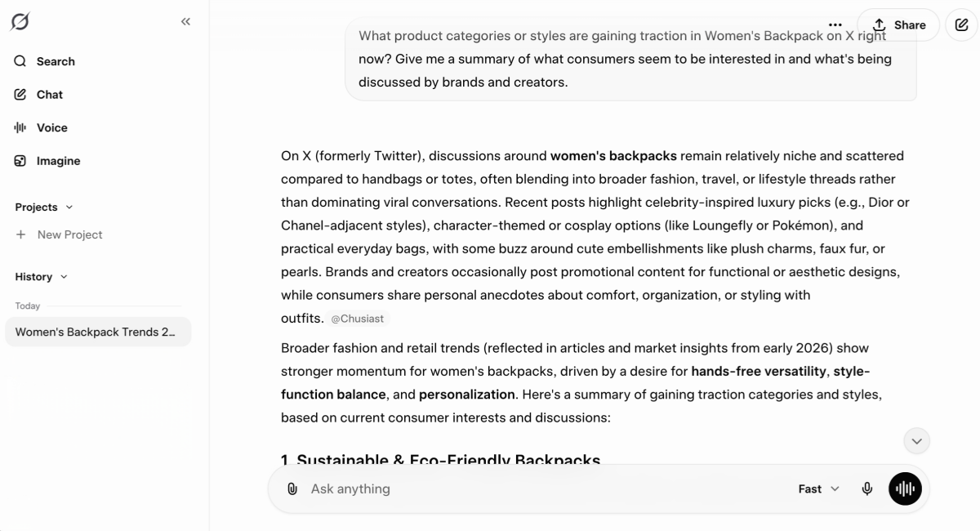
Task: Attach a file using the paperclip icon
Action: [x=292, y=489]
